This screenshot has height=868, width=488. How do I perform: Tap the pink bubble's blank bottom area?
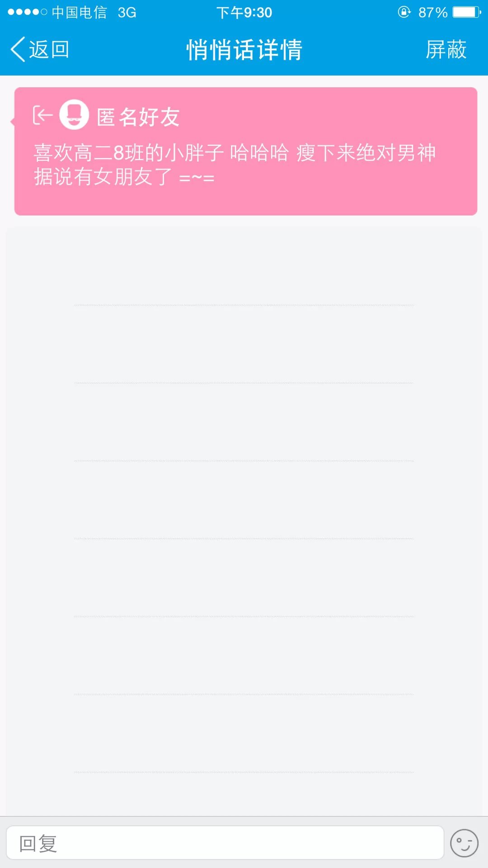[246, 201]
